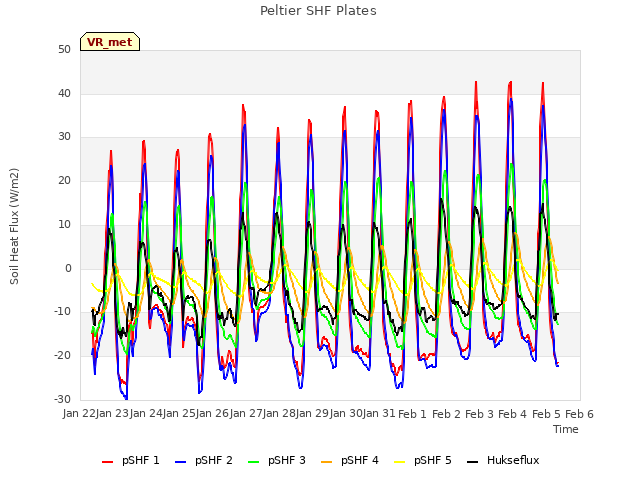Toggle the pSHF 5 legend entry
This screenshot has width=640, height=480.
point(423,460)
